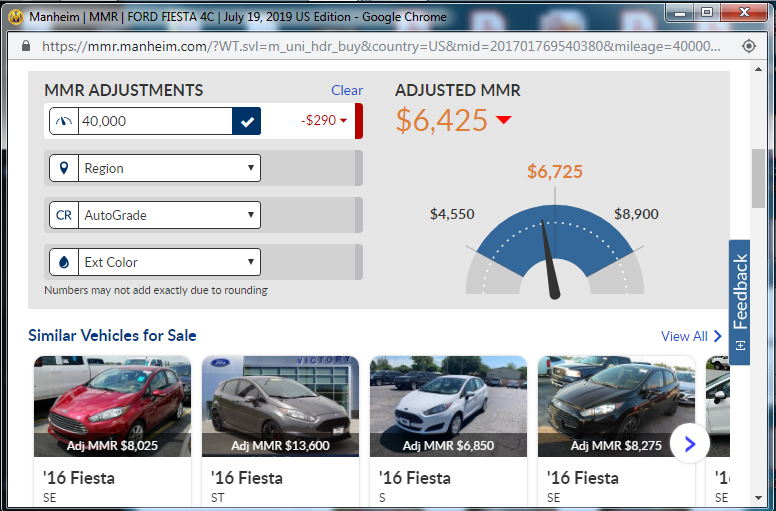The image size is (776, 511).
Task: Click the odometer gauge icon beside mileage
Action: [x=64, y=121]
